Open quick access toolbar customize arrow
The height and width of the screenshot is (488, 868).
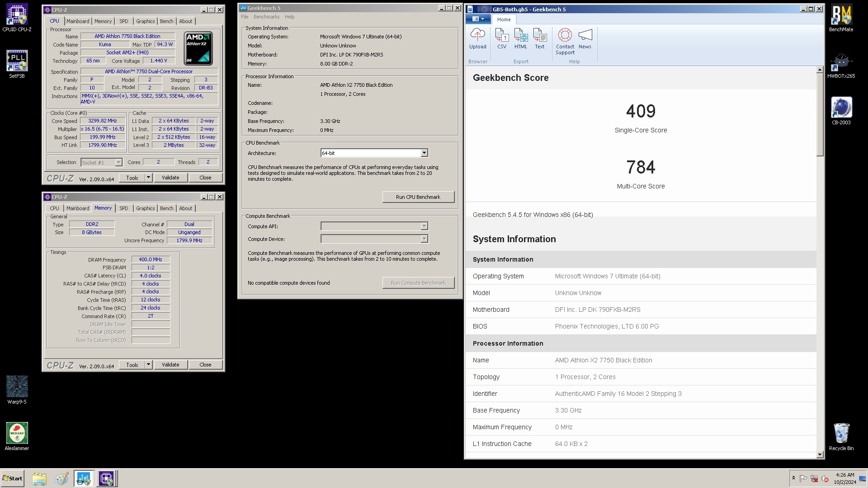484,9
